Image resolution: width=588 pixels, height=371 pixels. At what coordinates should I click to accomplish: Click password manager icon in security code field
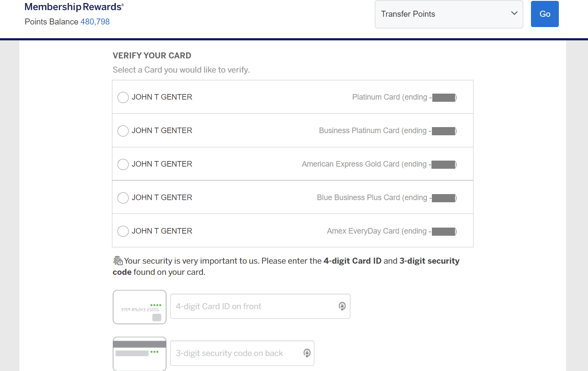(307, 353)
